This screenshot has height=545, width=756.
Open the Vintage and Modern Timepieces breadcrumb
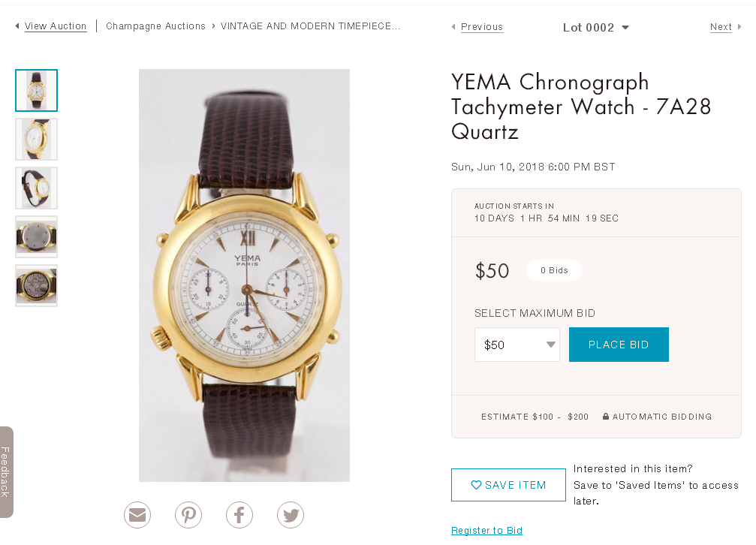click(x=310, y=26)
